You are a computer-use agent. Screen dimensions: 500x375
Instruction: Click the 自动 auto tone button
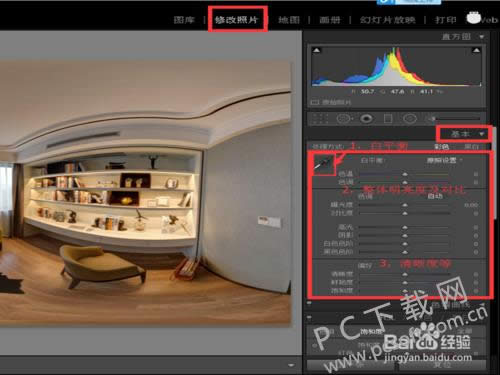[435, 196]
